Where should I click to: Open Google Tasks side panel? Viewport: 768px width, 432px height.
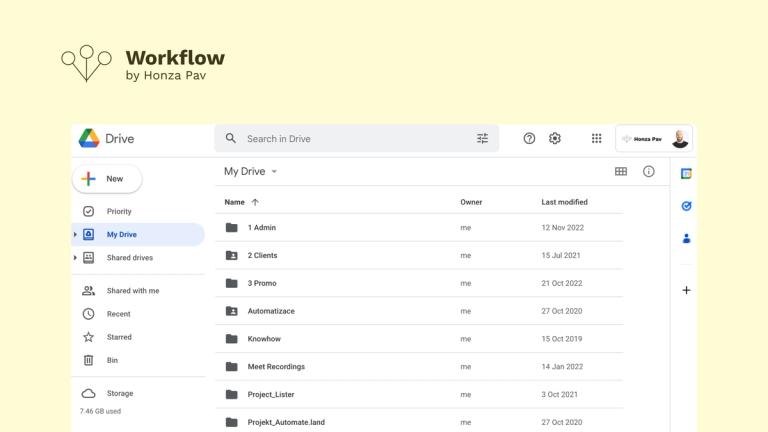[x=686, y=206]
